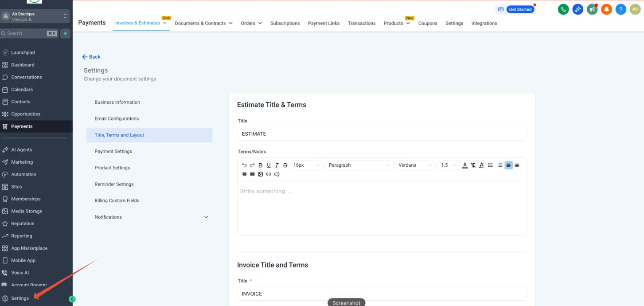Switch to the Transactions tab
The height and width of the screenshot is (306, 644).
click(362, 23)
